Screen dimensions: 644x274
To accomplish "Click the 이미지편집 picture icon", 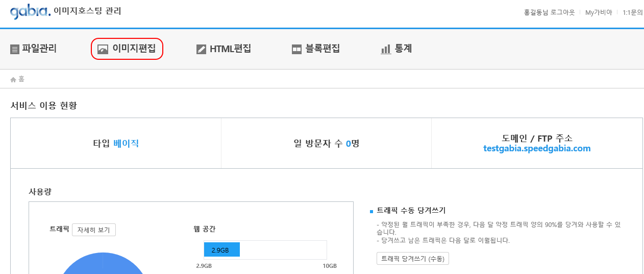I will click(103, 50).
